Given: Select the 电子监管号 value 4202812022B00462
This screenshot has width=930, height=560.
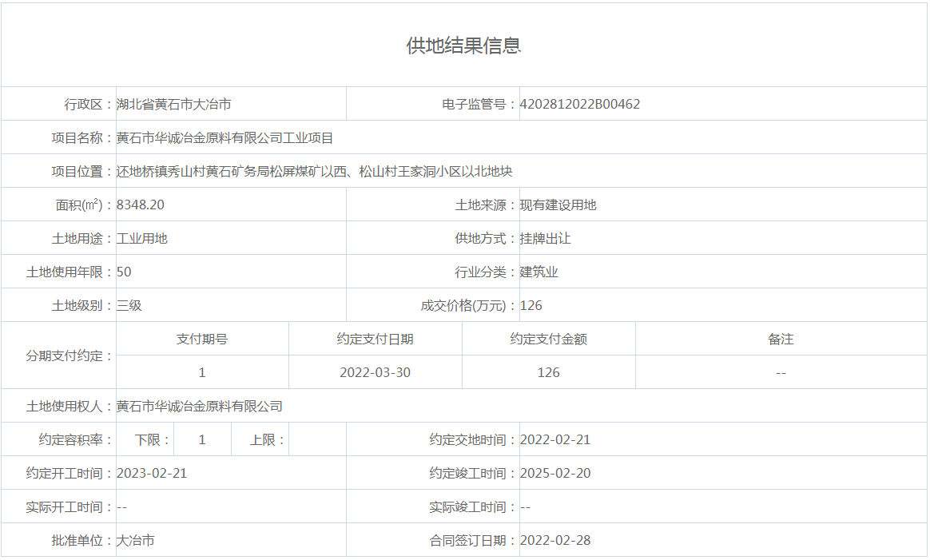Looking at the screenshot, I should tap(580, 105).
